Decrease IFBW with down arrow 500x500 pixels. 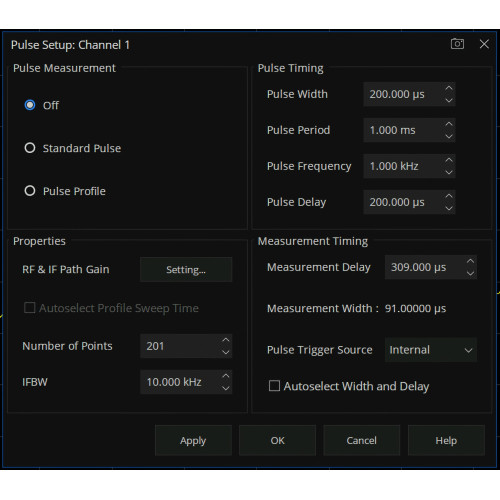point(226,388)
